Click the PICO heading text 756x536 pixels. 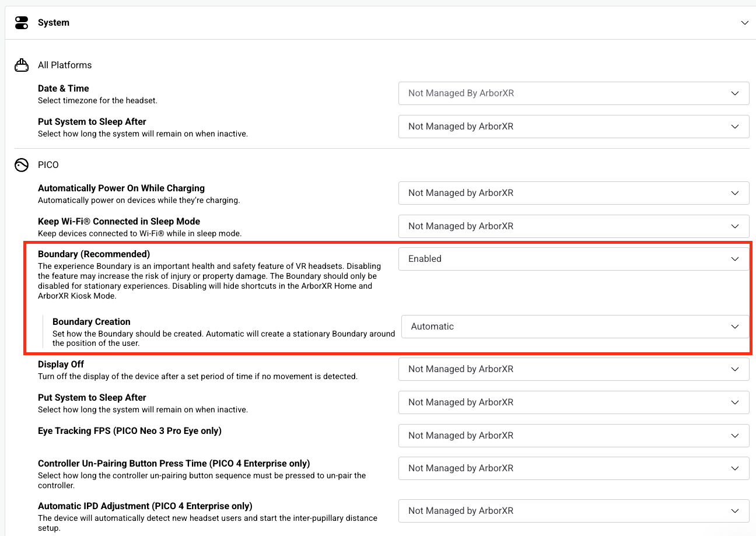pyautogui.click(x=48, y=165)
